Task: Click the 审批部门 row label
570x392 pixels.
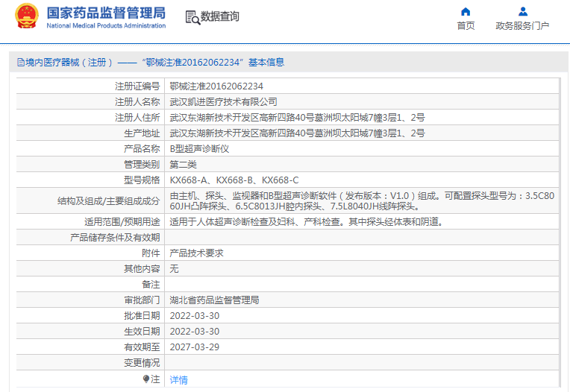Action: tap(142, 300)
